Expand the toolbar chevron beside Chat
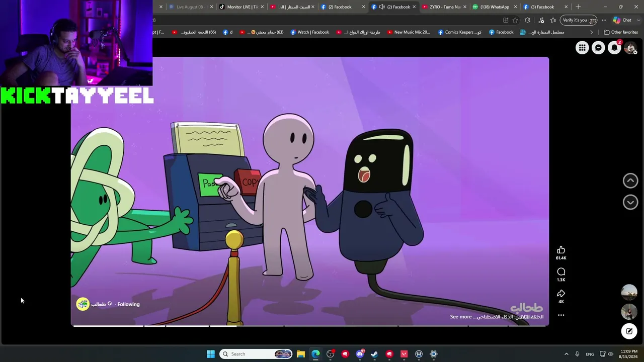 pyautogui.click(x=639, y=20)
